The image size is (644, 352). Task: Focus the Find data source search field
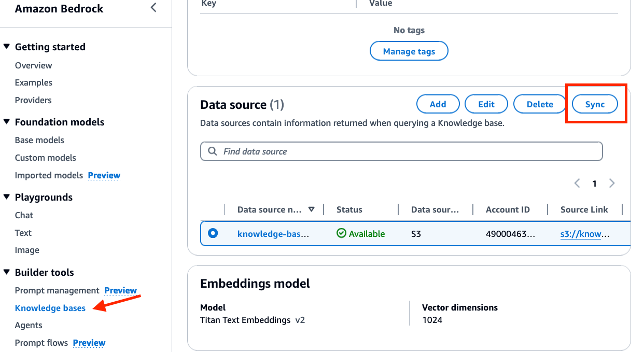click(401, 151)
